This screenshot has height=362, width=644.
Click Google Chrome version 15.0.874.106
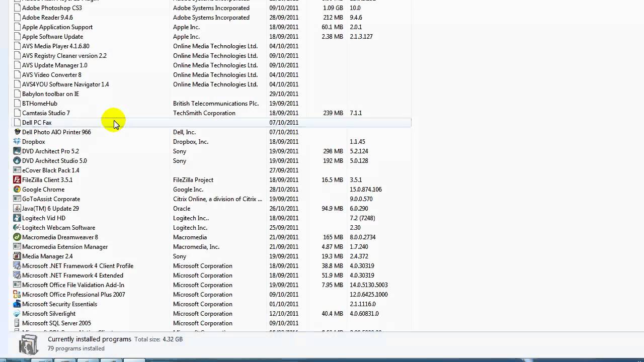click(366, 190)
